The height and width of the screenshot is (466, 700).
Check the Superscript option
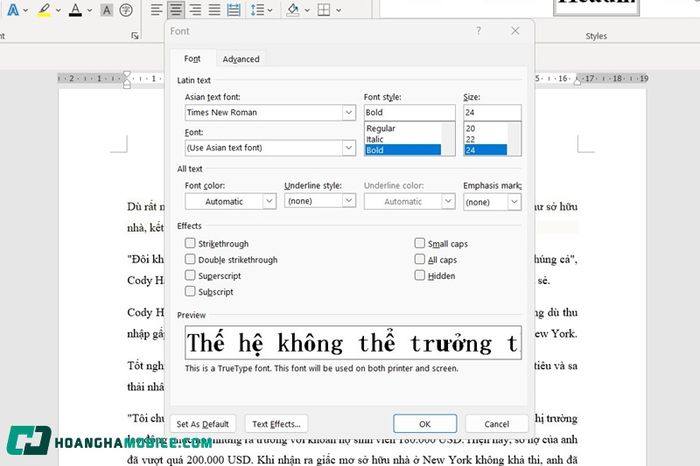coord(190,276)
